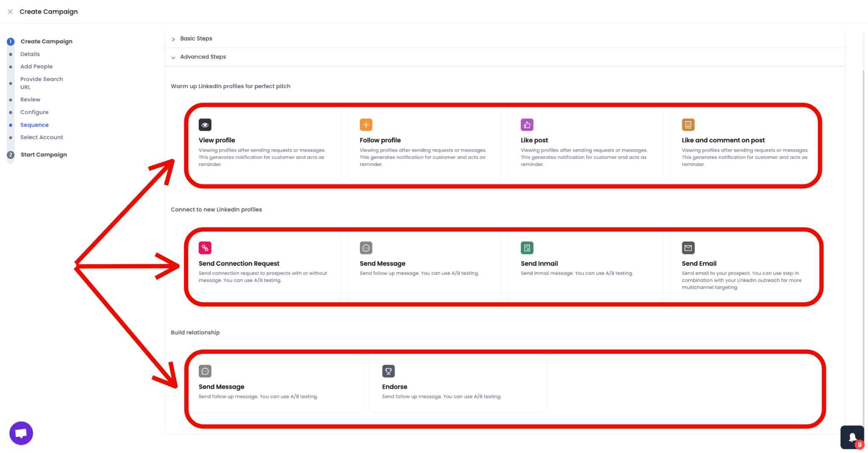The image size is (868, 453).
Task: Close the Create Campaign window
Action: [x=10, y=11]
